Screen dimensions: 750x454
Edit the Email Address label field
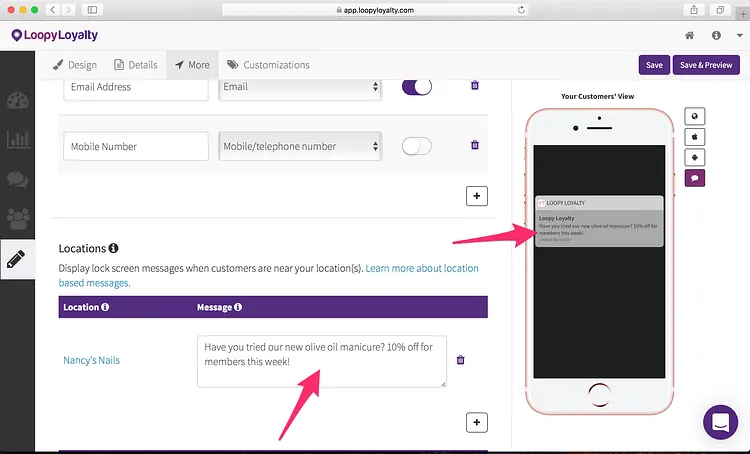point(136,88)
